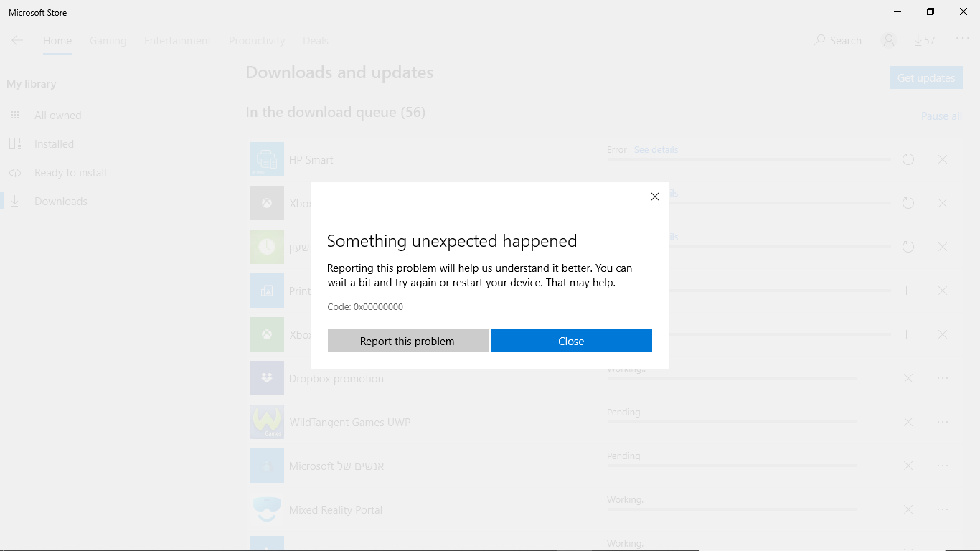Screen dimensions: 980x551
Task: Click the blue Close button in dialog
Action: tap(571, 341)
